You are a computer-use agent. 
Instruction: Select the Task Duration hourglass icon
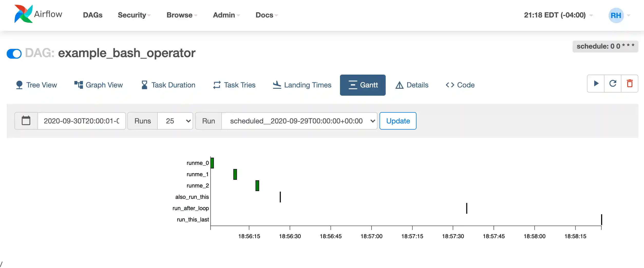(x=145, y=85)
